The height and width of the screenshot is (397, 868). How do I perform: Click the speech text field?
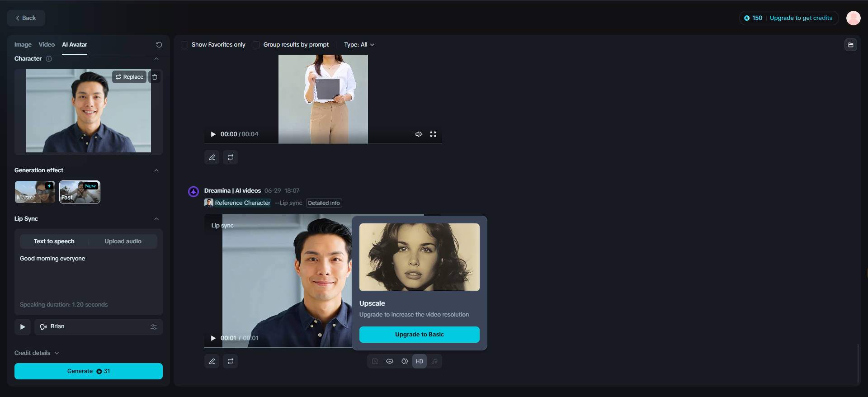pos(89,276)
